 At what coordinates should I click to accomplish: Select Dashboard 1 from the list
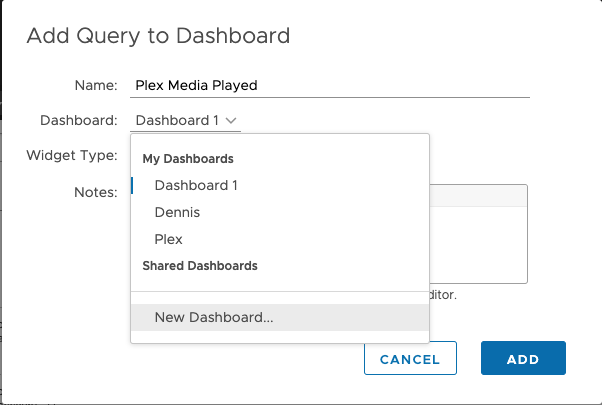(196, 185)
